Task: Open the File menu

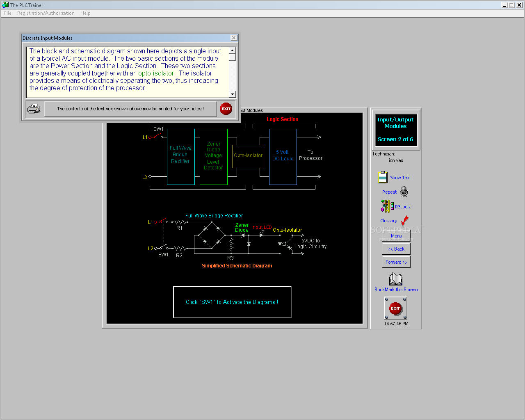Action: coord(8,13)
